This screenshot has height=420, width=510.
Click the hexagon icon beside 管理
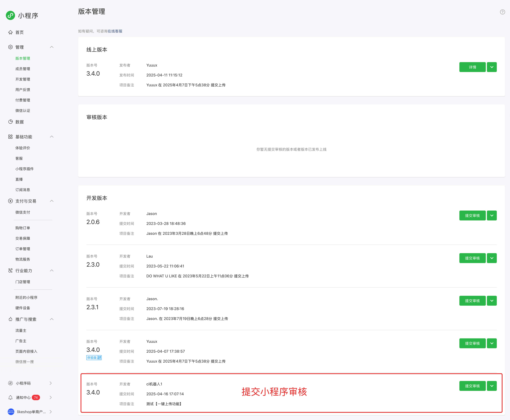tap(10, 47)
